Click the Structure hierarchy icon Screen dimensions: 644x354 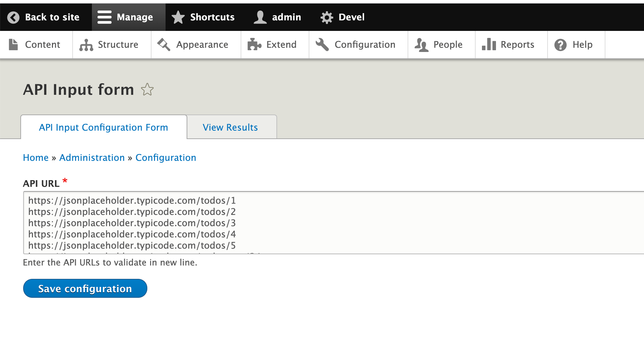(86, 45)
